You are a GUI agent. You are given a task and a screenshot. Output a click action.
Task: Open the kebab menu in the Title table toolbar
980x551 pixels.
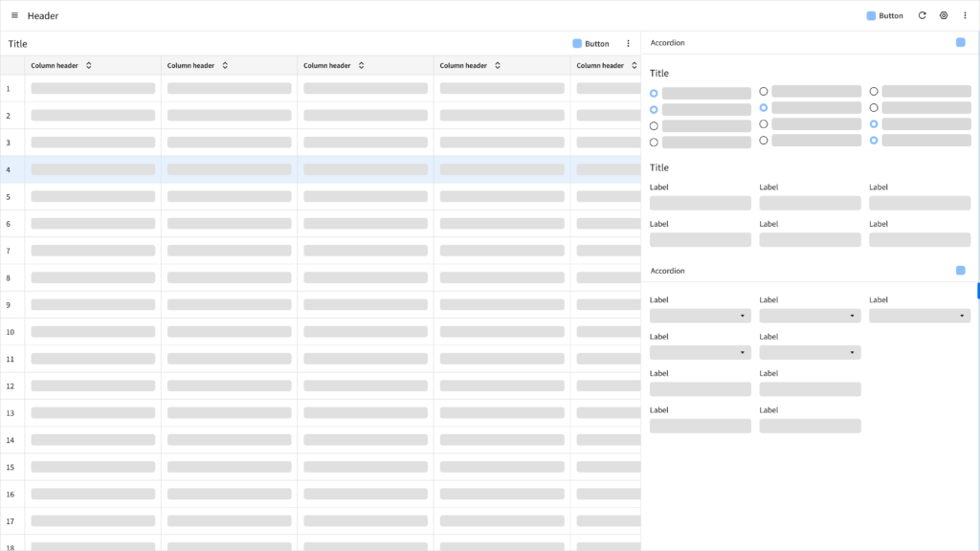click(628, 43)
